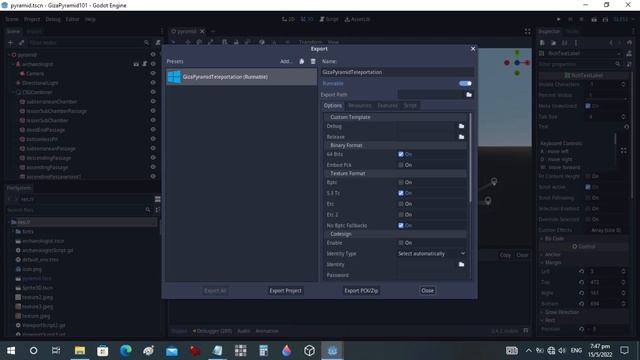Collapse the res:// folder tree

coord(9,222)
